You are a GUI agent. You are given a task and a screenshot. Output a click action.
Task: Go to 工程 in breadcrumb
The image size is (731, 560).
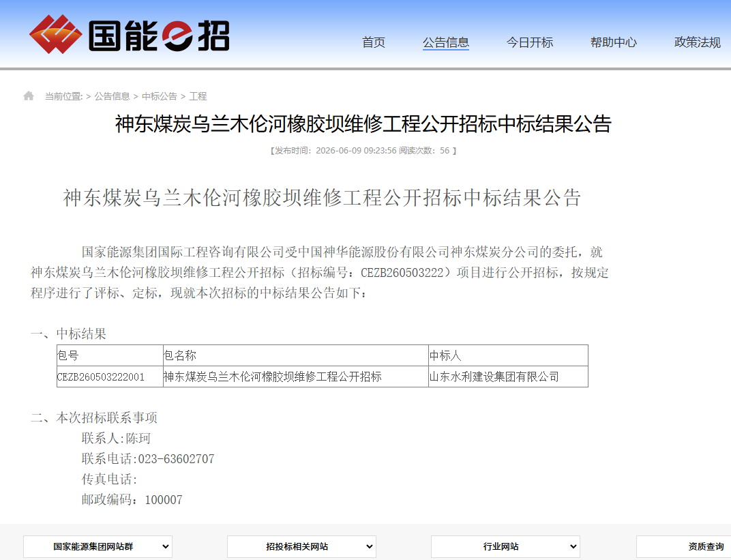(x=198, y=97)
